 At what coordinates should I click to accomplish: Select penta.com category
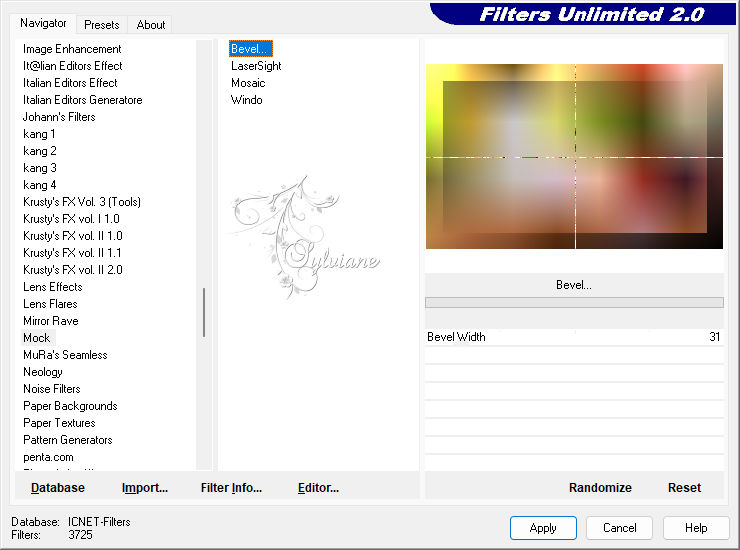[x=48, y=457]
